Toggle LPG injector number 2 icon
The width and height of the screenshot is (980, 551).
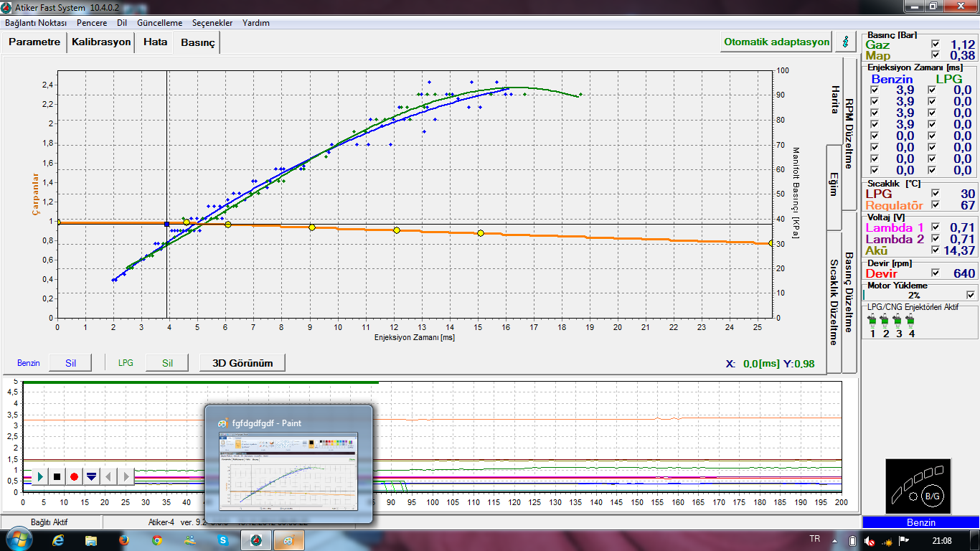[885, 319]
